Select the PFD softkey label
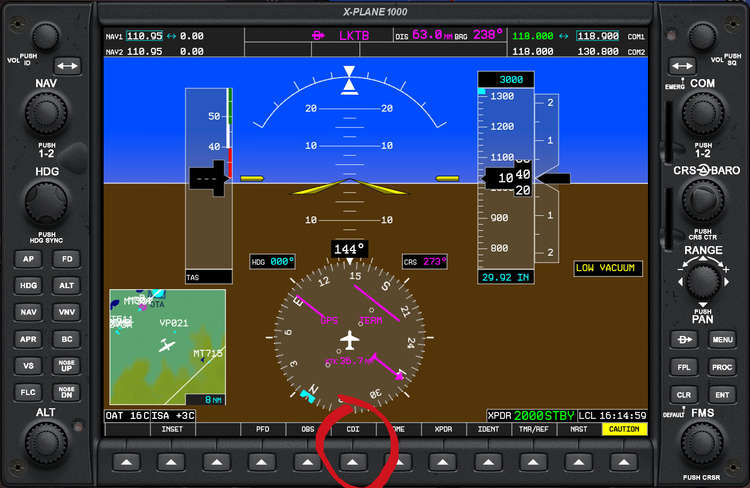Image resolution: width=750 pixels, height=488 pixels. coord(262,430)
